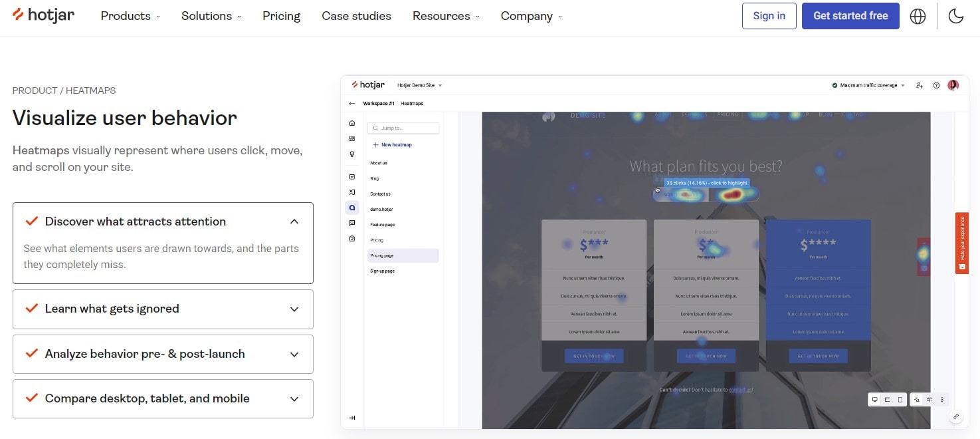Image resolution: width=980 pixels, height=439 pixels.
Task: Focus the Jump to... search field
Action: pos(403,128)
